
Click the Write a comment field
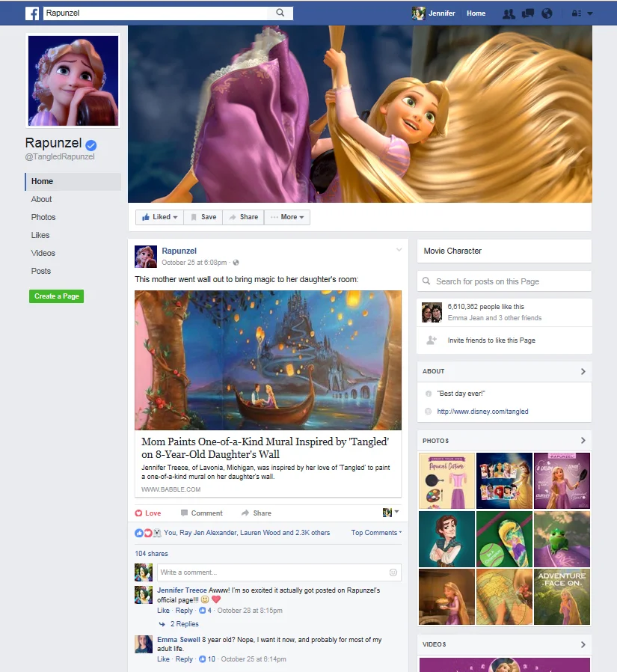279,572
